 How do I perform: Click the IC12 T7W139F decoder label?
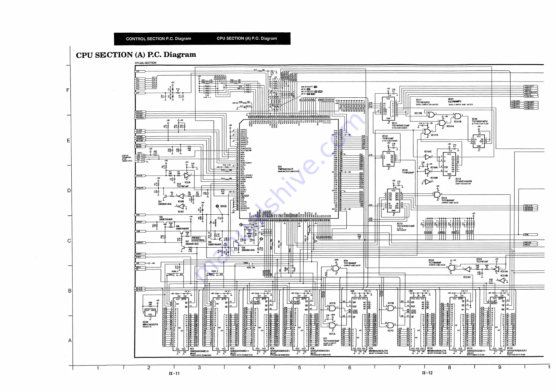point(390,138)
